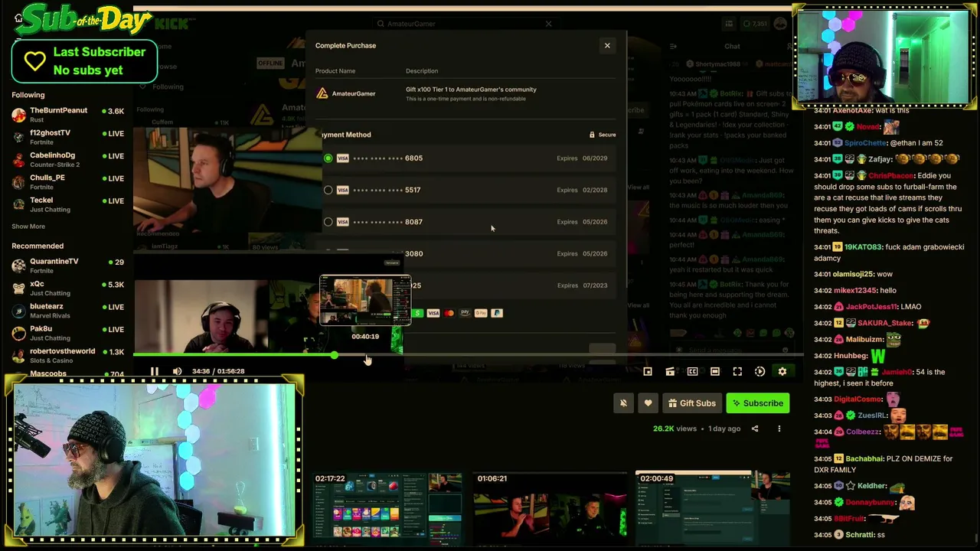Image resolution: width=980 pixels, height=551 pixels.
Task: Click the AxenotAxe chat message
Action: click(x=862, y=110)
